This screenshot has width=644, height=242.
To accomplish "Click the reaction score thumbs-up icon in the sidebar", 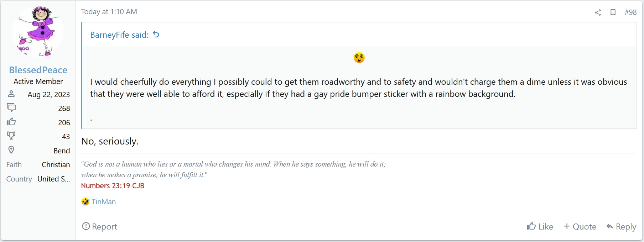I will (11, 122).
